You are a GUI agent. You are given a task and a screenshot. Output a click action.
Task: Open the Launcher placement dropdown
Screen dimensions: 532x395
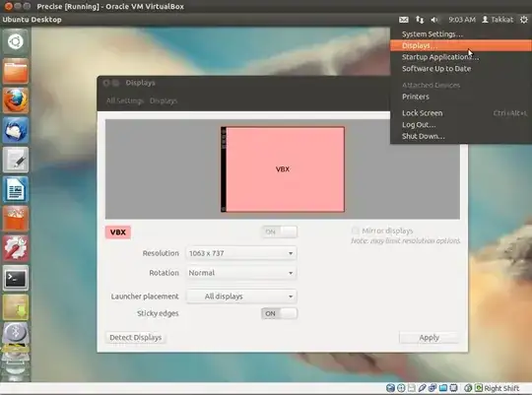click(241, 296)
